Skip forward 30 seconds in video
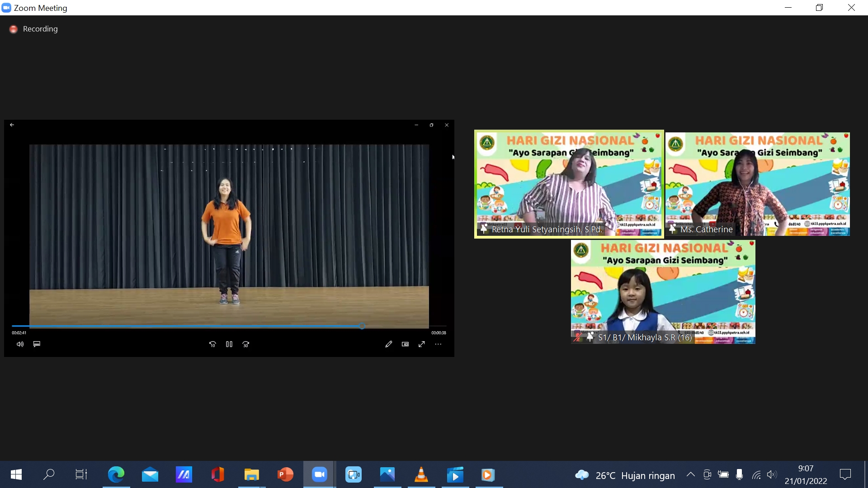Viewport: 868px width, 488px height. click(246, 344)
